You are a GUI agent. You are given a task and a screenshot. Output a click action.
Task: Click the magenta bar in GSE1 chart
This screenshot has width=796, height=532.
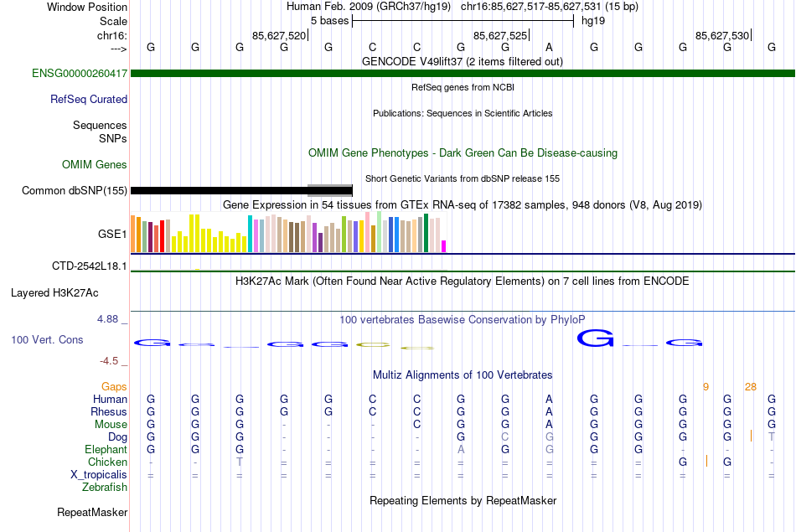(444, 246)
